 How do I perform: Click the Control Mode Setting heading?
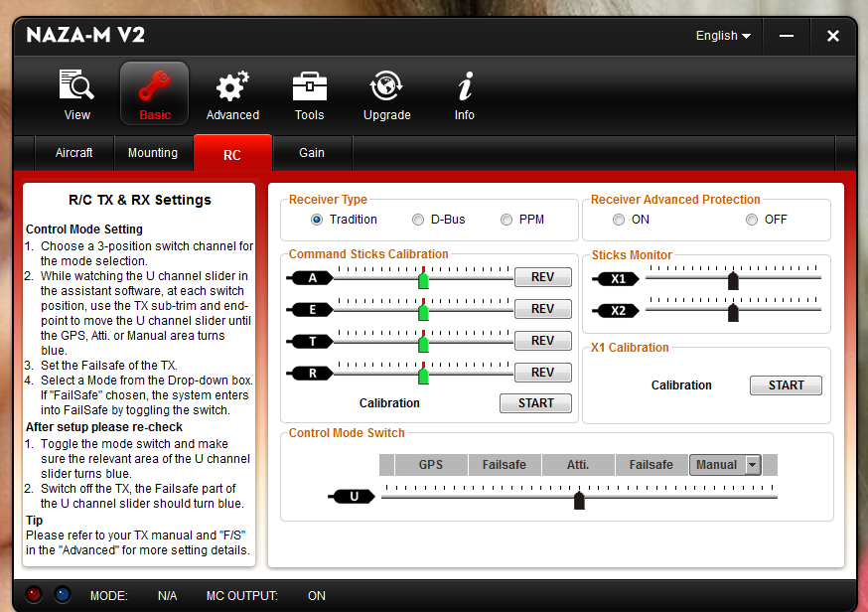(x=84, y=229)
